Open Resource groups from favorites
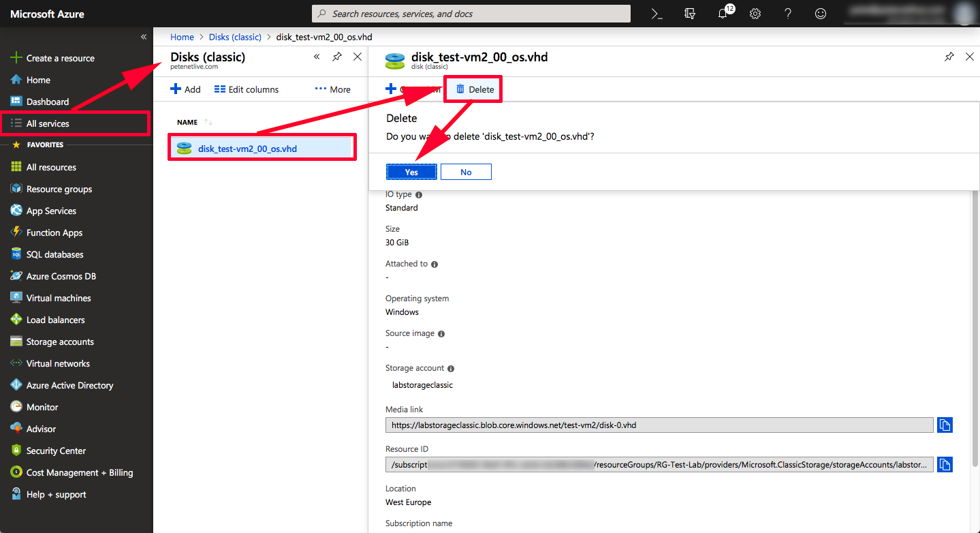This screenshot has width=980, height=533. pyautogui.click(x=59, y=189)
